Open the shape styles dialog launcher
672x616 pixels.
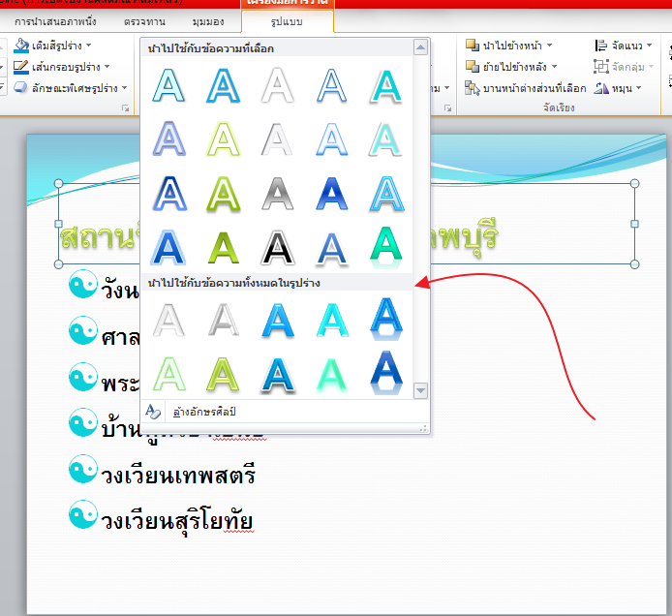126,108
